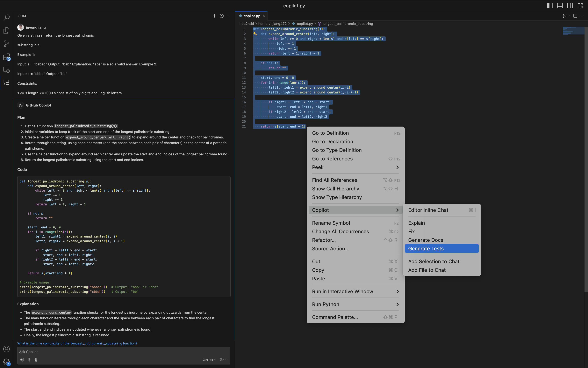Attach file paperclip icon in chat input
Screen dimensions: 588x368
tap(29, 359)
